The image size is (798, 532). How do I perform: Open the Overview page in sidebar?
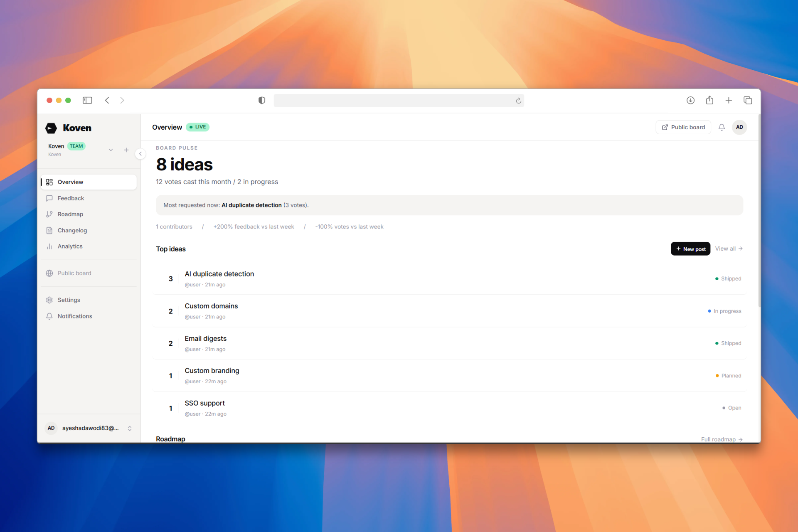coord(89,182)
